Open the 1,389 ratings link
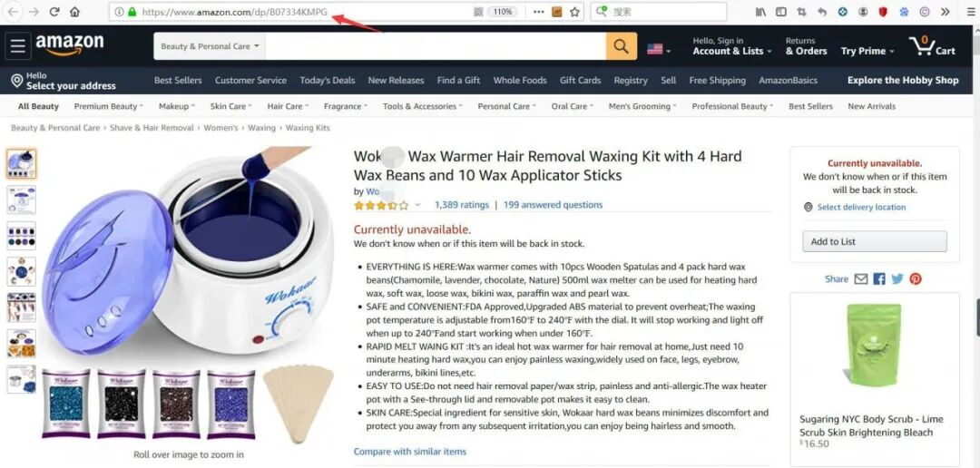Image resolution: width=980 pixels, height=468 pixels. [462, 204]
